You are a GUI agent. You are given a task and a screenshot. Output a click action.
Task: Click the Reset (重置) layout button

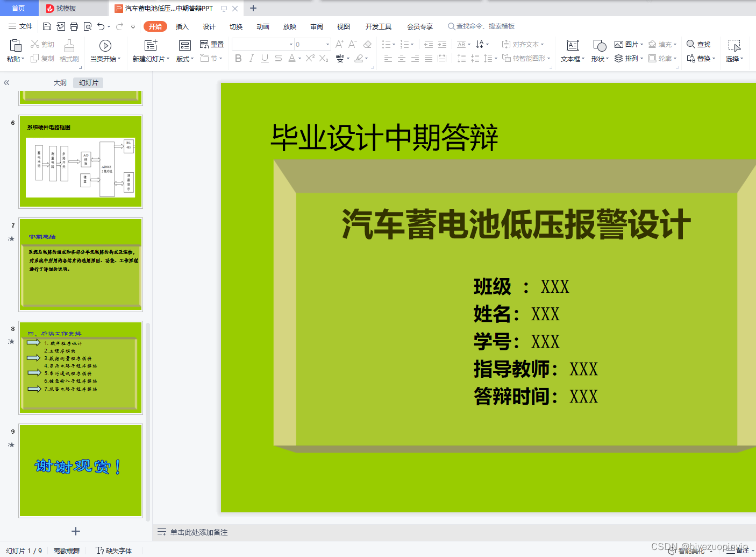(x=211, y=45)
